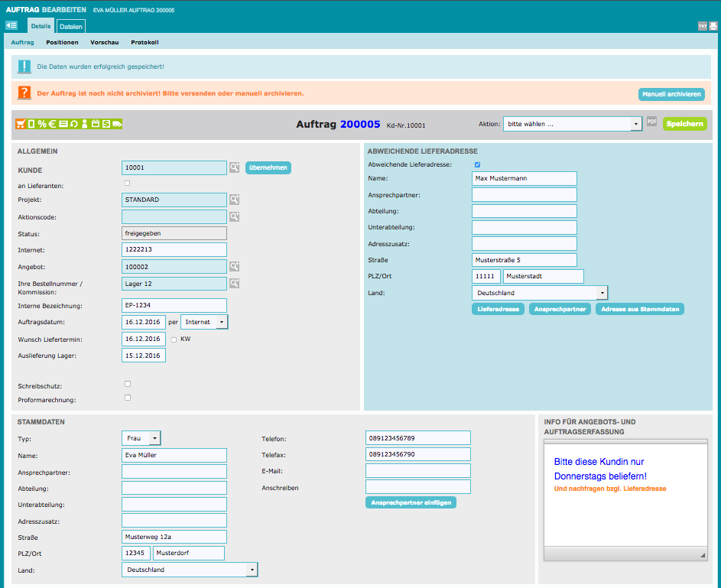Uncheck the Abweichende Lieferadresse checkbox
The height and width of the screenshot is (588, 721).
point(477,164)
